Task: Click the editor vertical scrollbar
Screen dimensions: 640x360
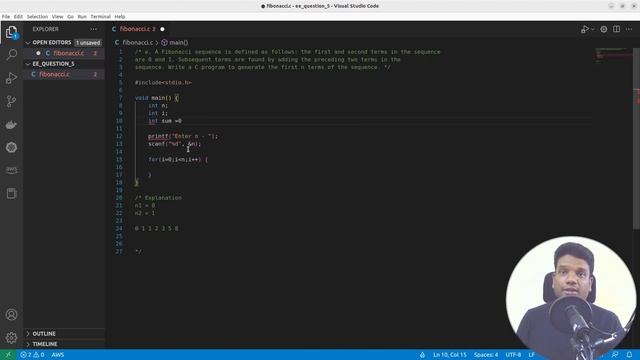Action: coord(636,139)
